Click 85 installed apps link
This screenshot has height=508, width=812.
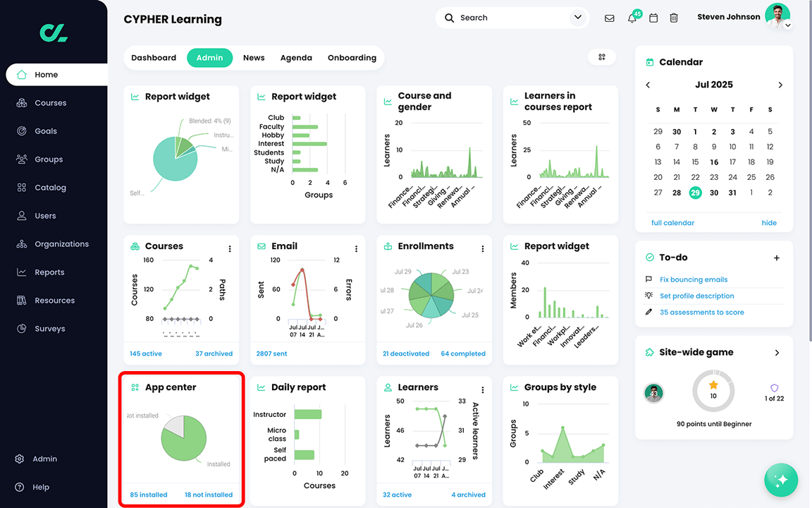[149, 495]
